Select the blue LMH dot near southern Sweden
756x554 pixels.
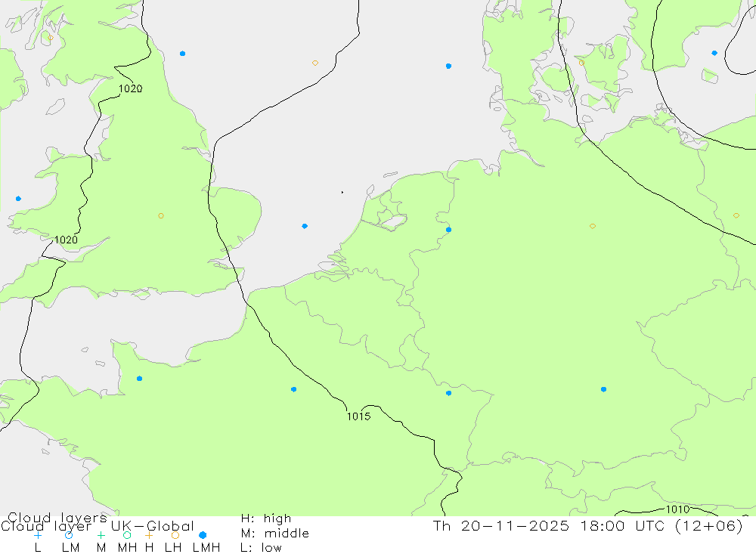click(714, 53)
